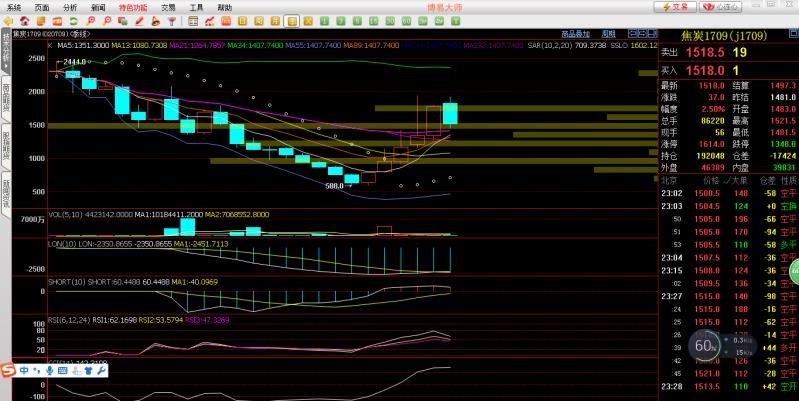Image resolution: width=799 pixels, height=401 pixels.
Task: Click the red square chart icon
Action: click(x=226, y=21)
